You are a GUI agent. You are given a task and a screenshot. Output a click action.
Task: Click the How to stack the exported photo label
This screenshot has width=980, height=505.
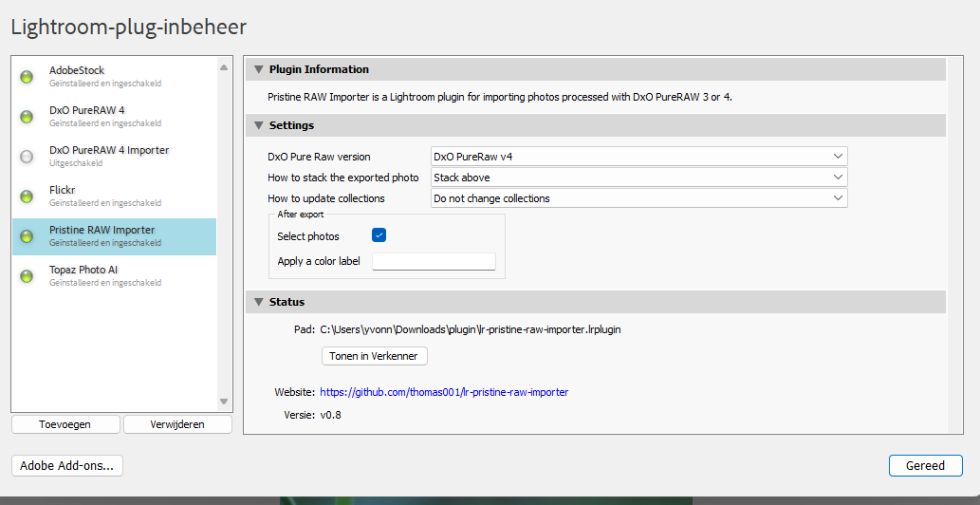pyautogui.click(x=343, y=178)
